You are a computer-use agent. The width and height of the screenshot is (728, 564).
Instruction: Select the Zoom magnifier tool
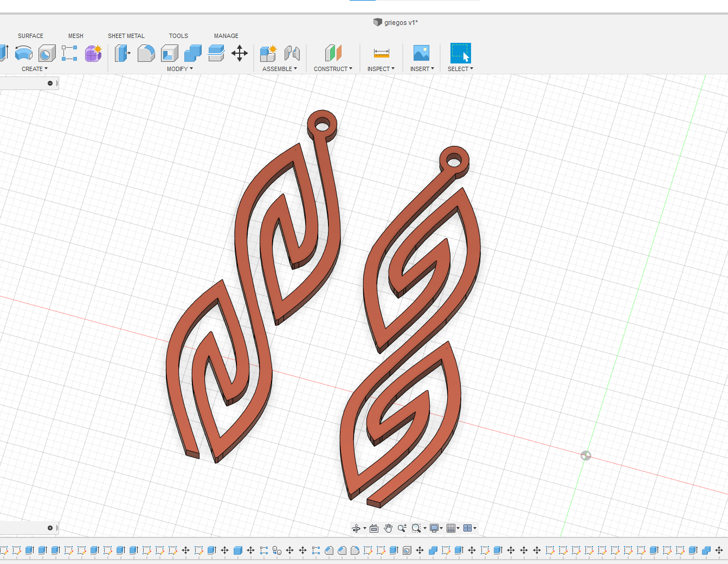402,528
